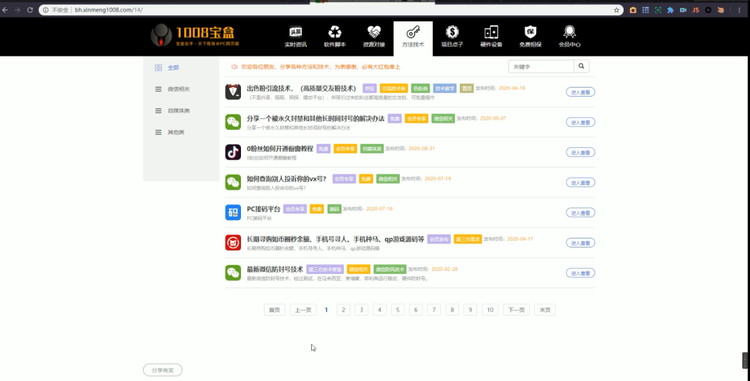
Task: Click blue table grid extension icon
Action: [645, 10]
